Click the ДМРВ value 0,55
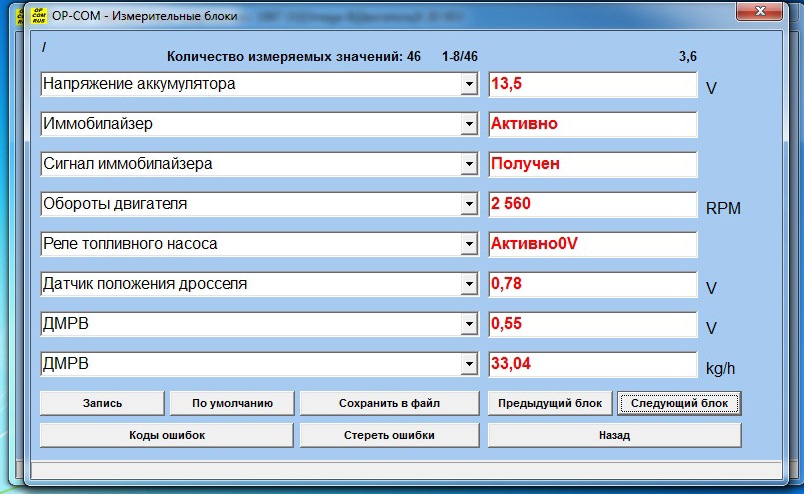Viewport: 804px width, 494px height. pos(593,324)
